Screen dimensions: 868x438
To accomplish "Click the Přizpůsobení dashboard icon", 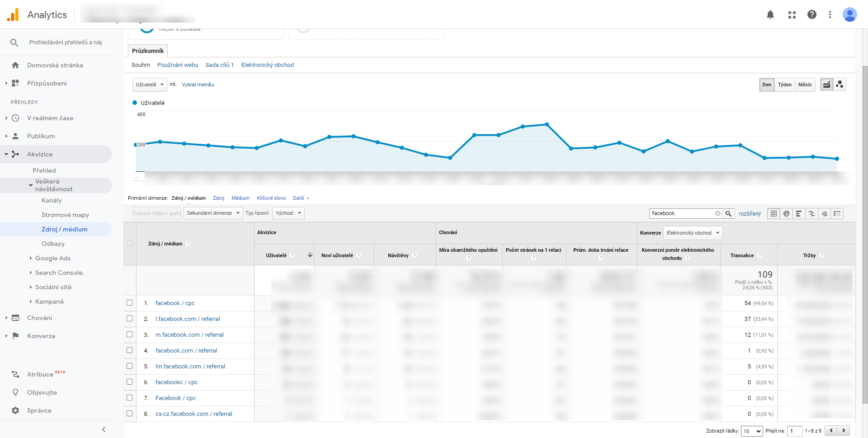I will (x=15, y=83).
